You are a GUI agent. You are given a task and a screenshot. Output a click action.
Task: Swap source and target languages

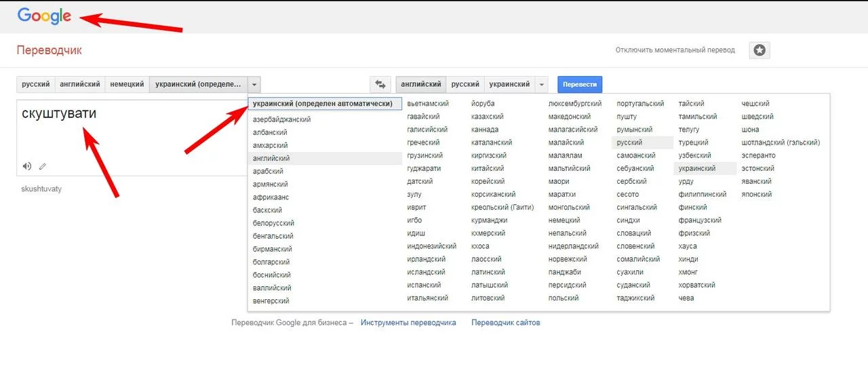tap(380, 84)
